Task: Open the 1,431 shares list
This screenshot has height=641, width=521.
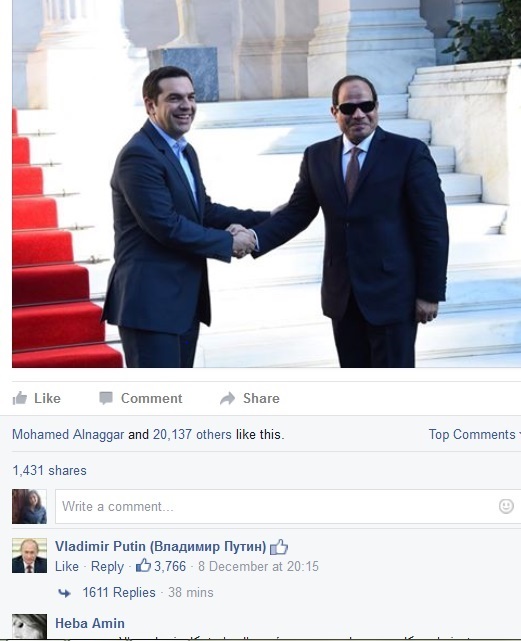Action: [x=49, y=471]
